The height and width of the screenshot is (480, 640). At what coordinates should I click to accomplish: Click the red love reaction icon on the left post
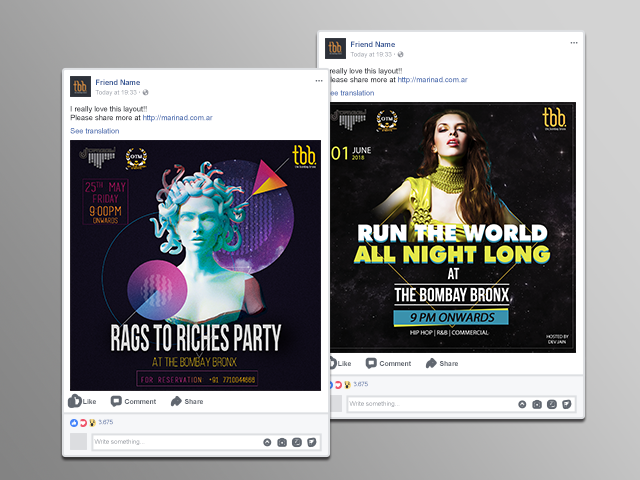click(83, 423)
